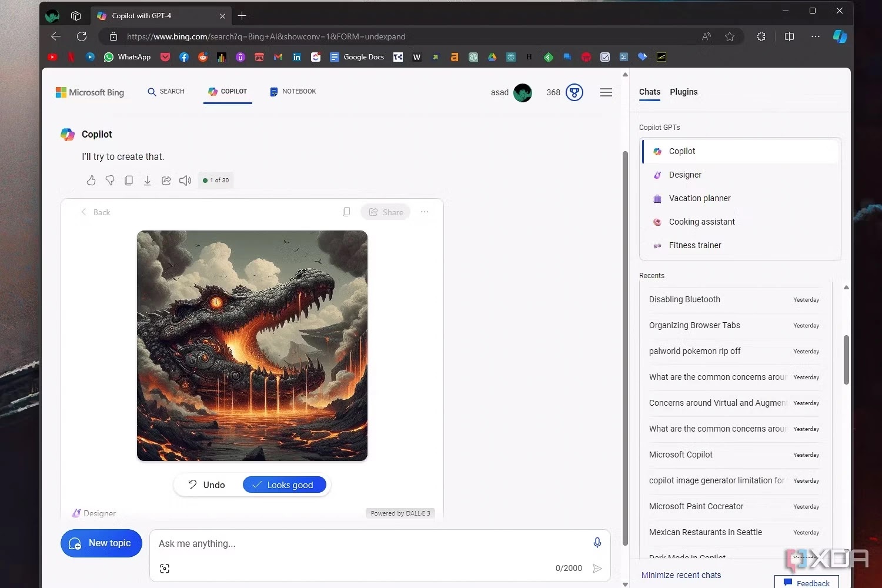The height and width of the screenshot is (588, 882).
Task: Open the Mexican Restaurants in Seattle chat
Action: 734,532
